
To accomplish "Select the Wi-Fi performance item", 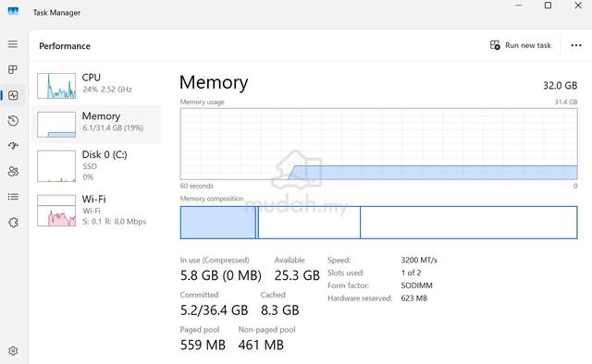I will pos(96,210).
